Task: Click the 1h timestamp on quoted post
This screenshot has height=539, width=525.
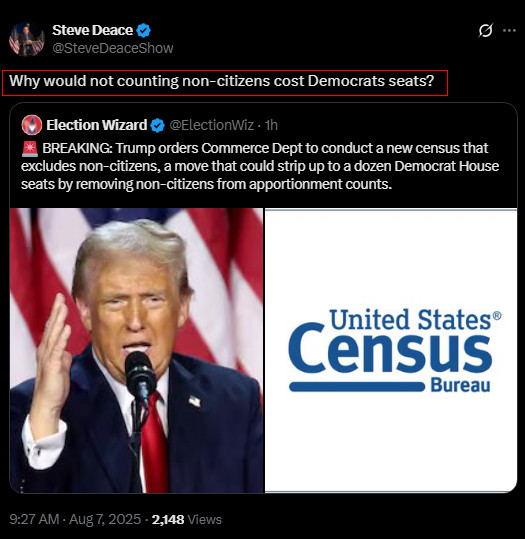Action: (271, 125)
